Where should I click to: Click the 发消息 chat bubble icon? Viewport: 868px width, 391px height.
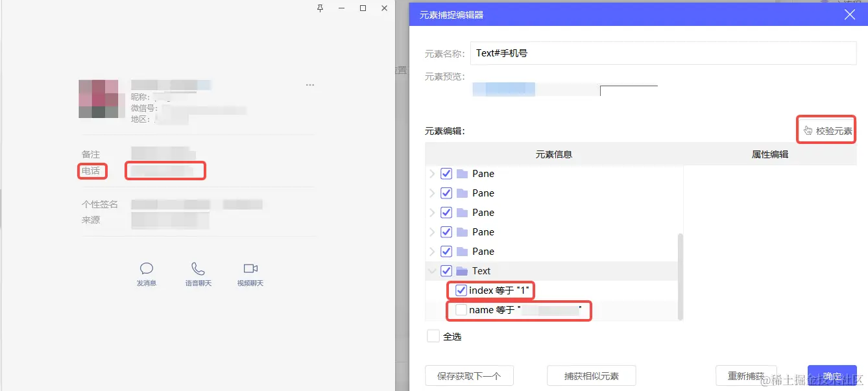click(x=147, y=268)
